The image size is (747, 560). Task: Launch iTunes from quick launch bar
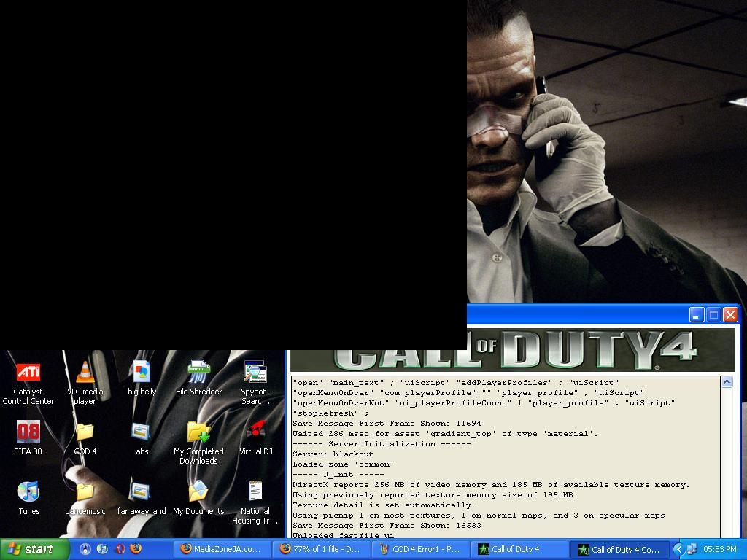pos(102,549)
